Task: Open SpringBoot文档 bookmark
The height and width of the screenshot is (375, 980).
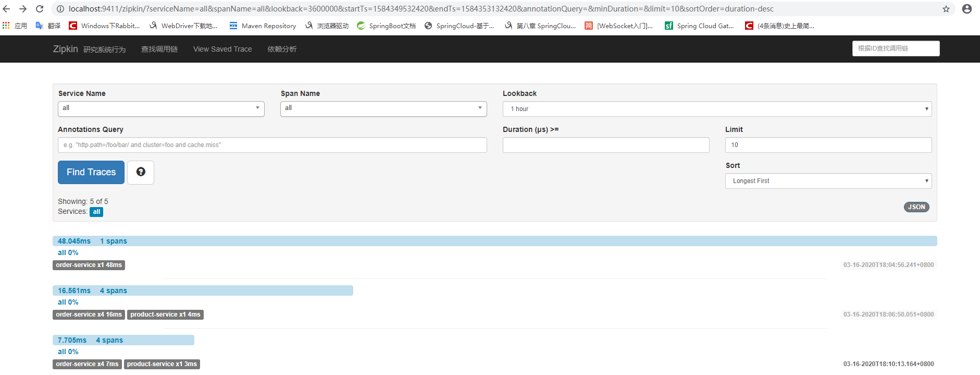Action: pos(387,26)
